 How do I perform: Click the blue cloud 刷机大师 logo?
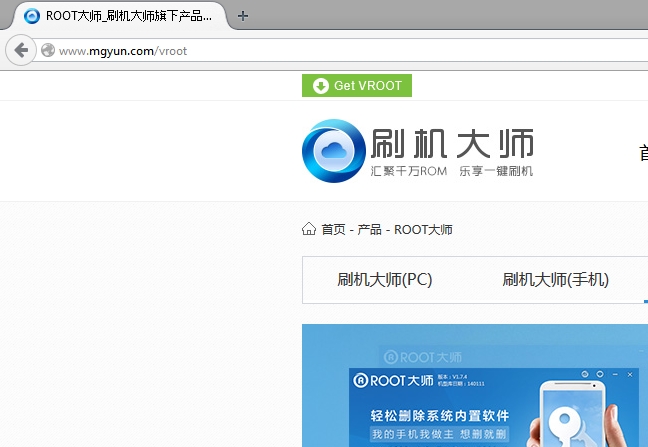click(333, 151)
